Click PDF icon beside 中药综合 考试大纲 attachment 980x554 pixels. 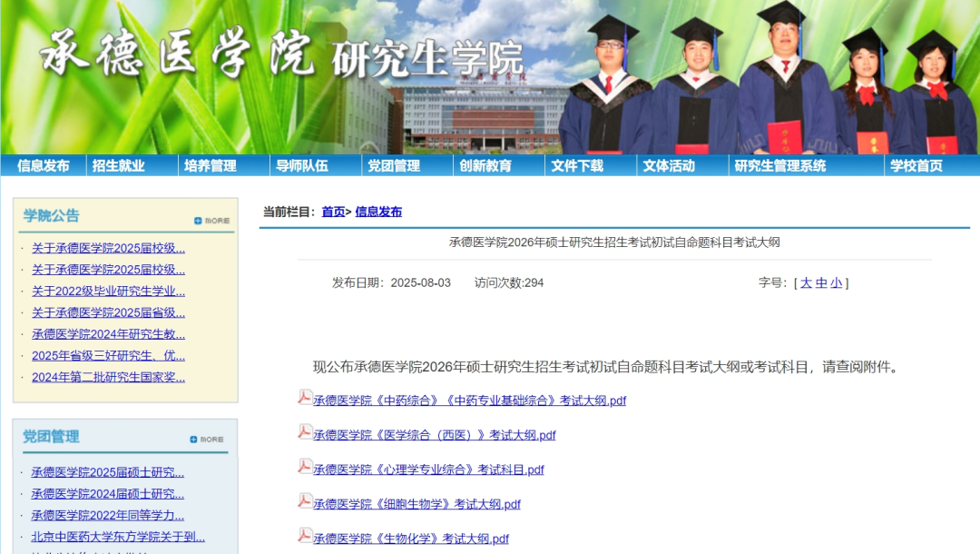tap(306, 398)
